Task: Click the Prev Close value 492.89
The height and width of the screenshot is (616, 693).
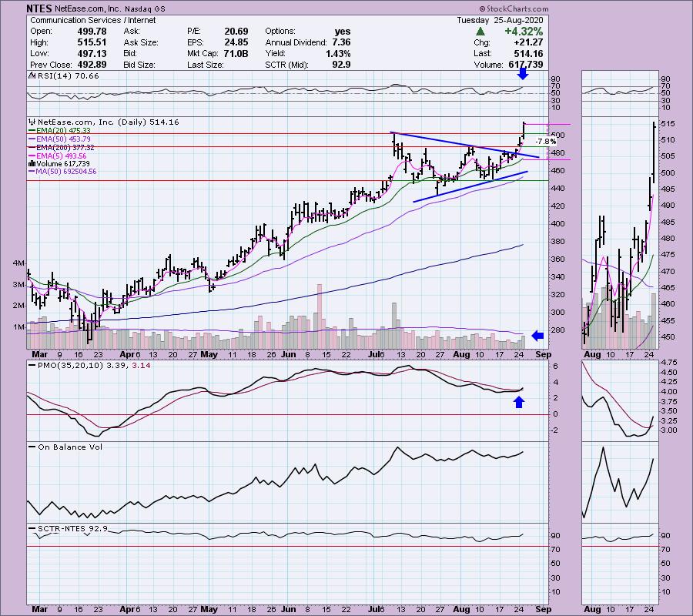Action: (x=92, y=65)
